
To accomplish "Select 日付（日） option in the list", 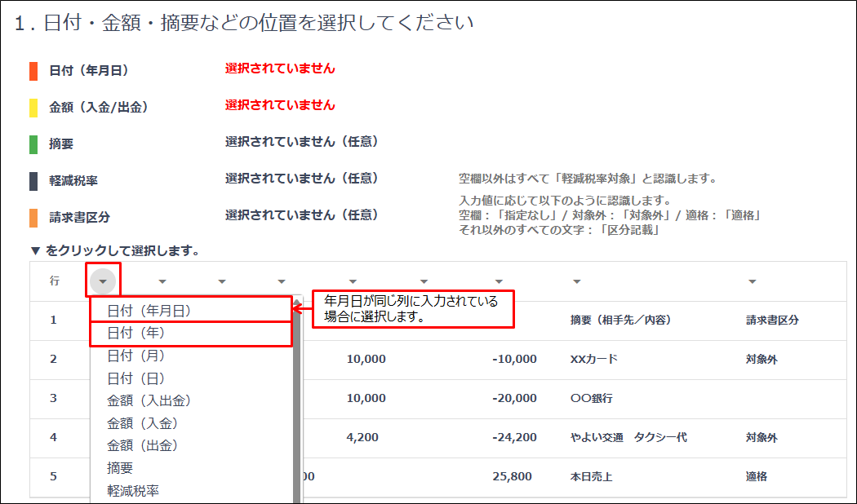I will (x=191, y=378).
